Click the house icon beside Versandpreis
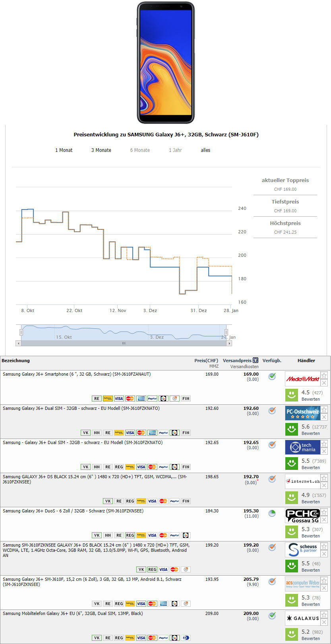Viewport: 331px width, 644px height. [x=256, y=360]
